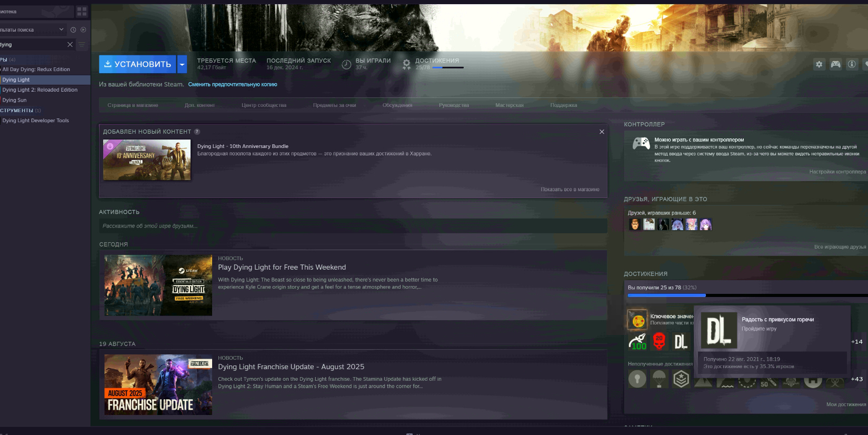The height and width of the screenshot is (435, 868).
Task: Click the new content help question icon
Action: pyautogui.click(x=197, y=132)
